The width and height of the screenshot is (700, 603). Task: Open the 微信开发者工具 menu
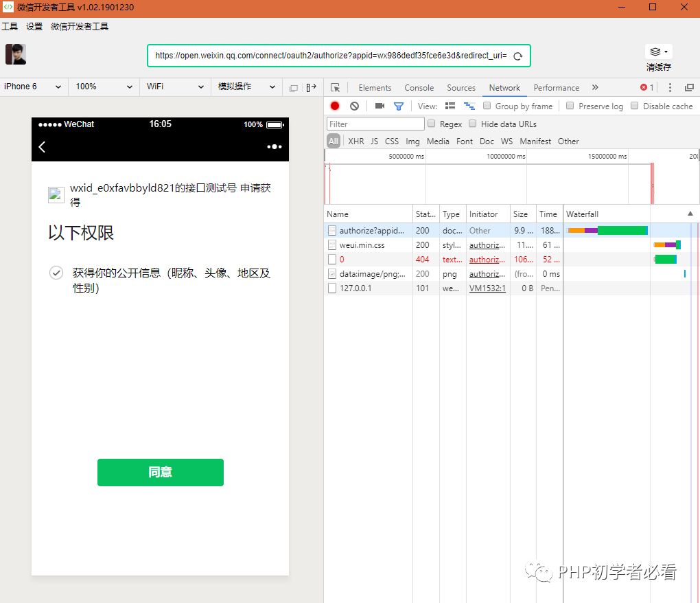click(x=80, y=26)
